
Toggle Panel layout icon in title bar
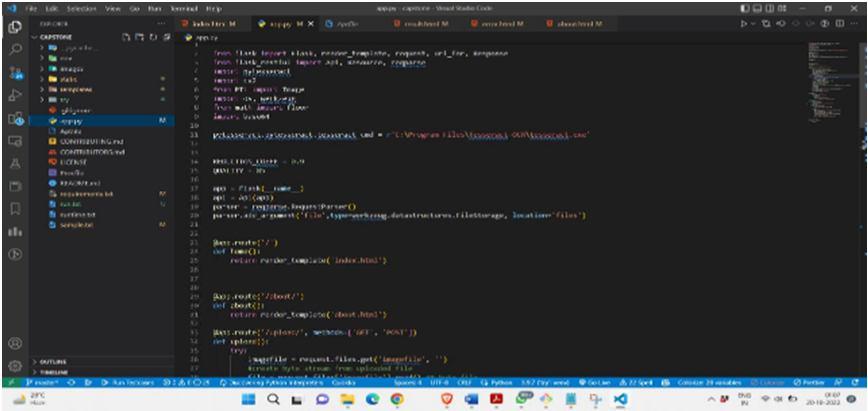pos(759,9)
